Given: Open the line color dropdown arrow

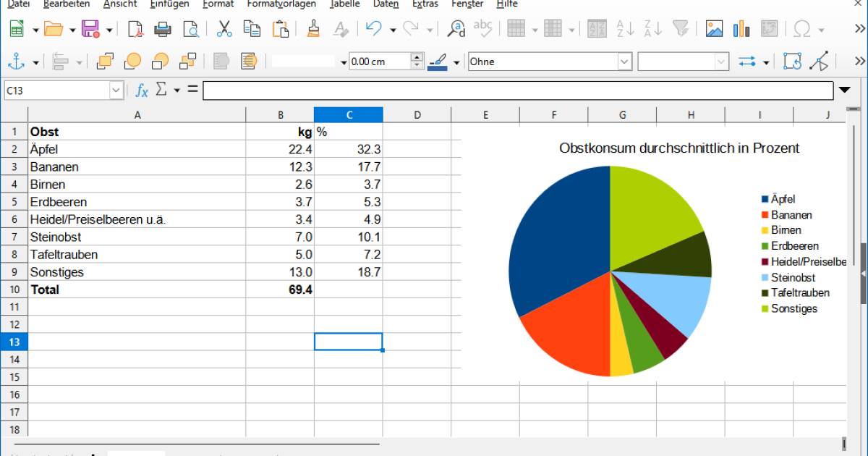Looking at the screenshot, I should tap(456, 62).
